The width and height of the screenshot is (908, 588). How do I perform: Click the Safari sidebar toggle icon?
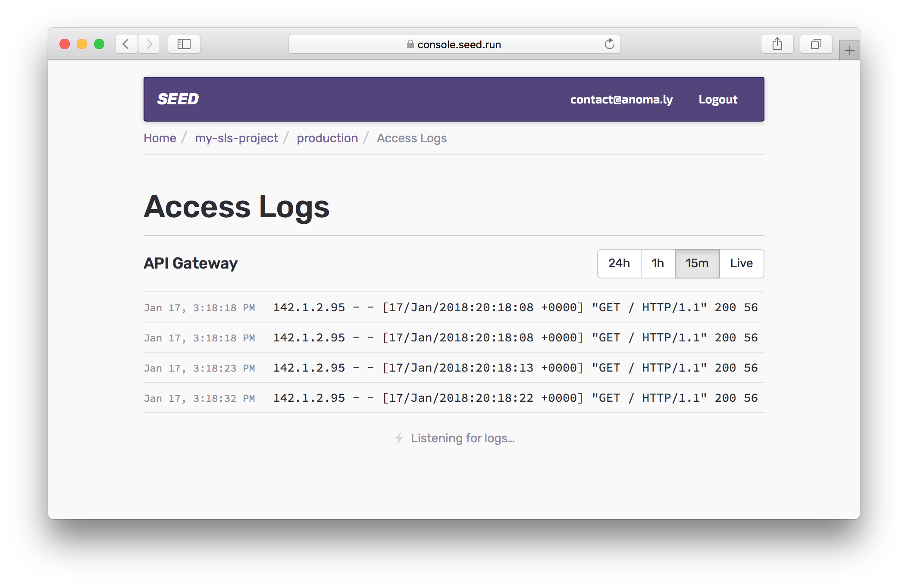pyautogui.click(x=184, y=44)
